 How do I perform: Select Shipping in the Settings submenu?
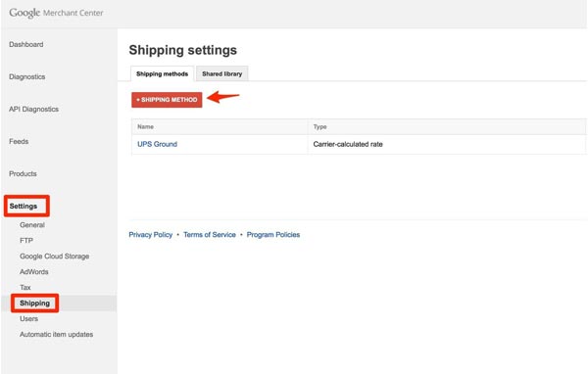(x=35, y=304)
